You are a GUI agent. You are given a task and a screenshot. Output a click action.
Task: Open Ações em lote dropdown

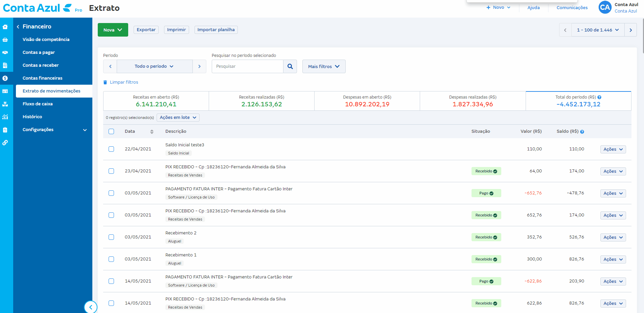[x=178, y=118]
